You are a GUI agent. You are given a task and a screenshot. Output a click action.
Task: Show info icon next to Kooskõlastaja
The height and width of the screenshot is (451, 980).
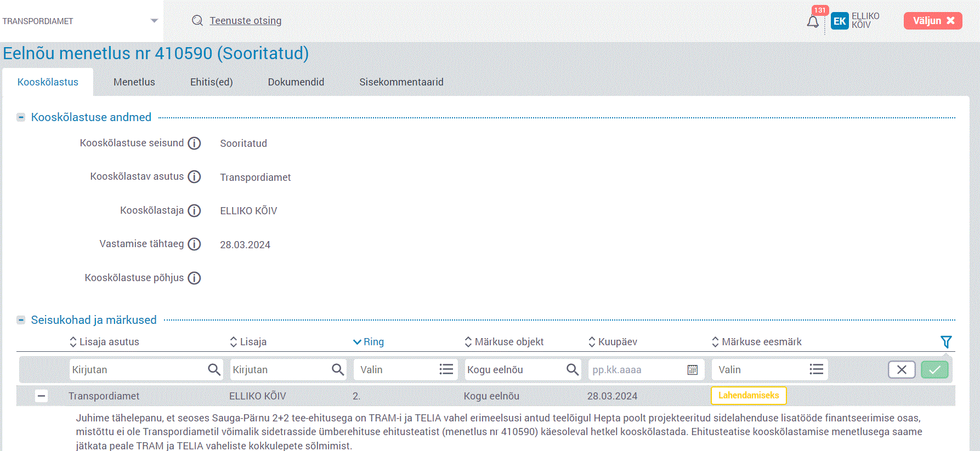click(x=194, y=210)
